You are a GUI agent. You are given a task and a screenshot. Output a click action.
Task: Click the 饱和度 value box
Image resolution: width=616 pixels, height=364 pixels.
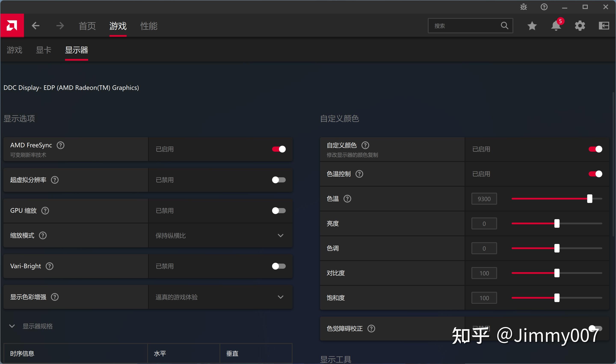coord(484,298)
